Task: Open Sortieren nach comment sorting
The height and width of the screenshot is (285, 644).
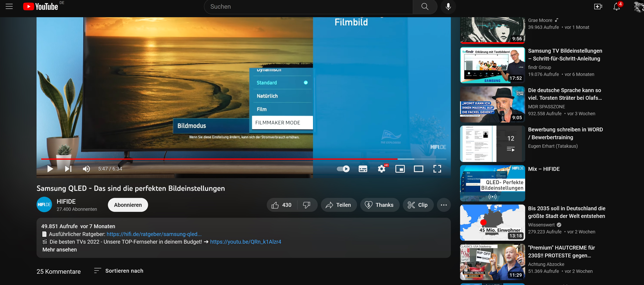Action: [x=119, y=271]
